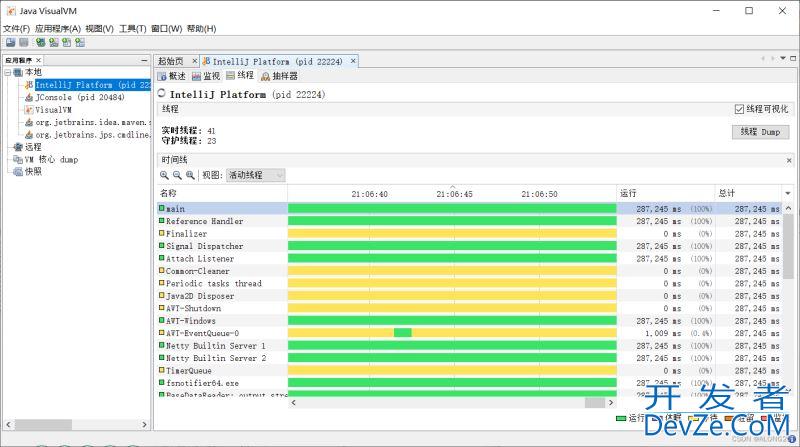Select org.jetbrains.jps.cmdline tree item
The width and height of the screenshot is (800, 447).
pos(93,135)
